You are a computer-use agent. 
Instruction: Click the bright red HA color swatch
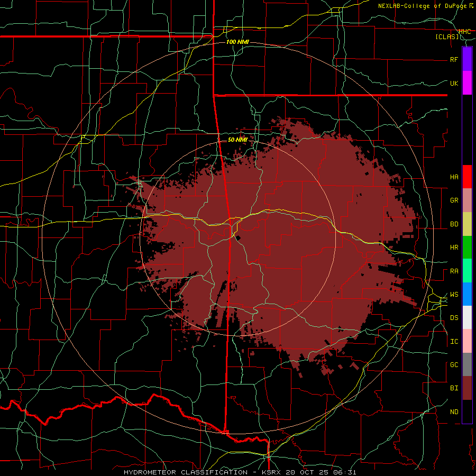tap(467, 177)
